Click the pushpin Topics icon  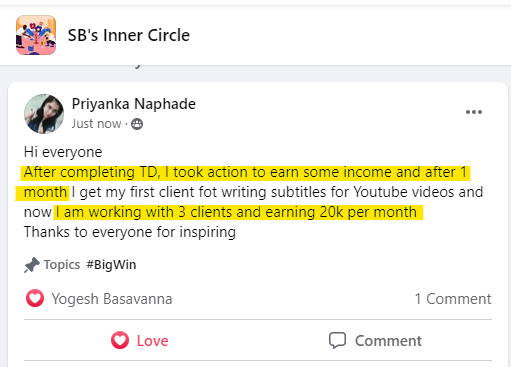[32, 265]
